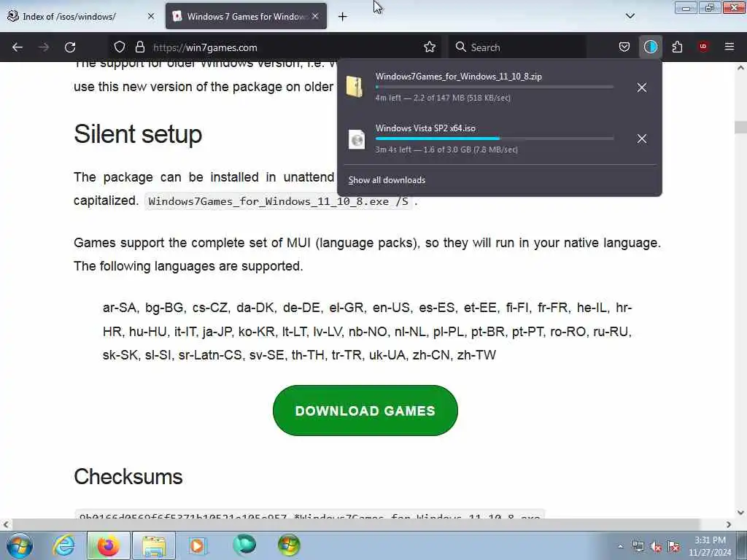Cancel the Windows7Games zip download
747x560 pixels.
pos(642,87)
